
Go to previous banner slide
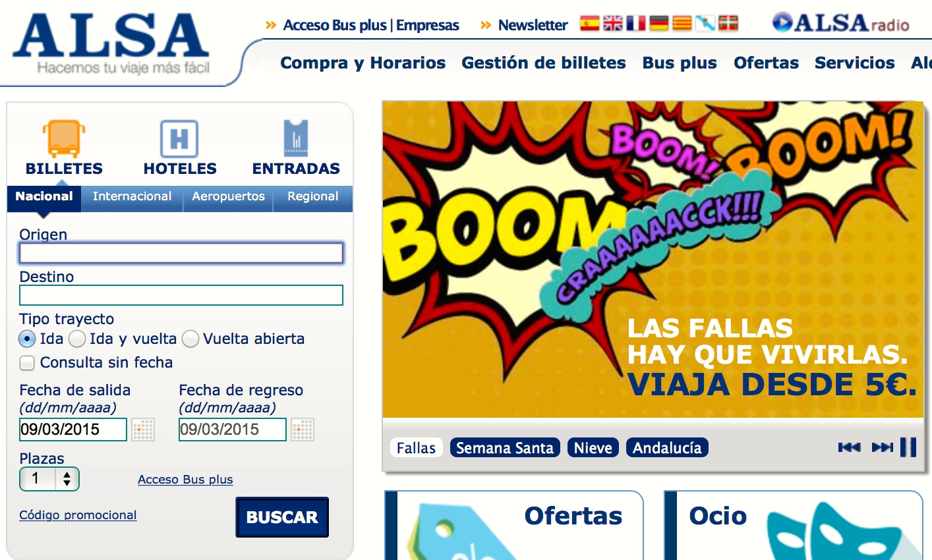(x=849, y=447)
